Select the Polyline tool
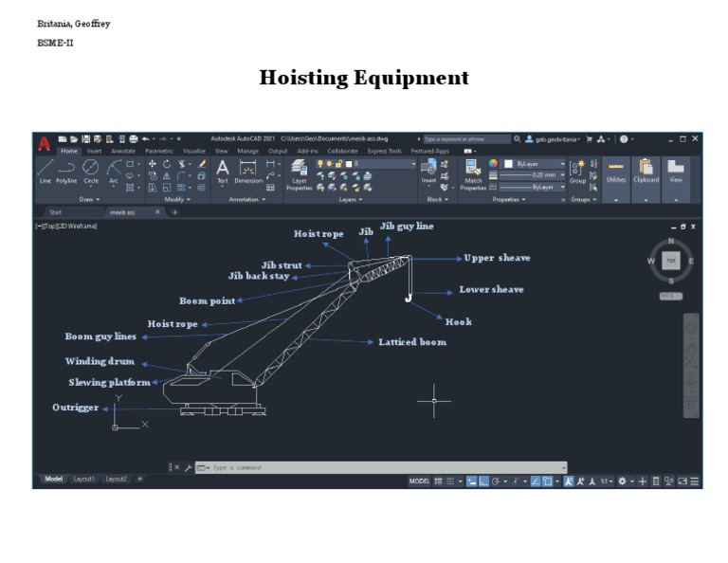Viewport: 728px width, 563px height. point(66,172)
